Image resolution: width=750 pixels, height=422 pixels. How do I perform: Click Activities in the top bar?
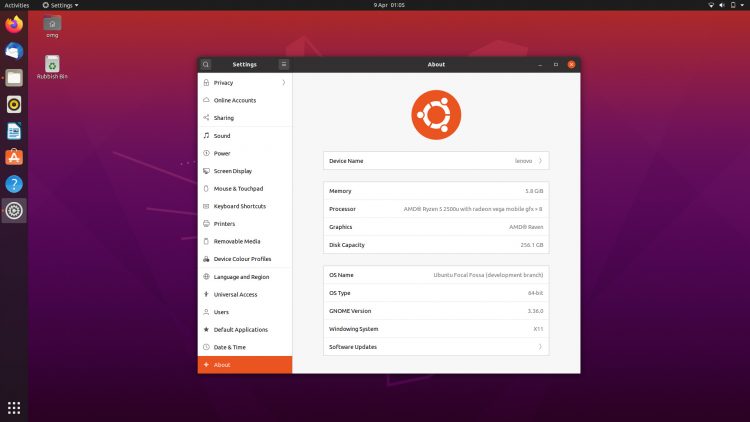pos(17,5)
